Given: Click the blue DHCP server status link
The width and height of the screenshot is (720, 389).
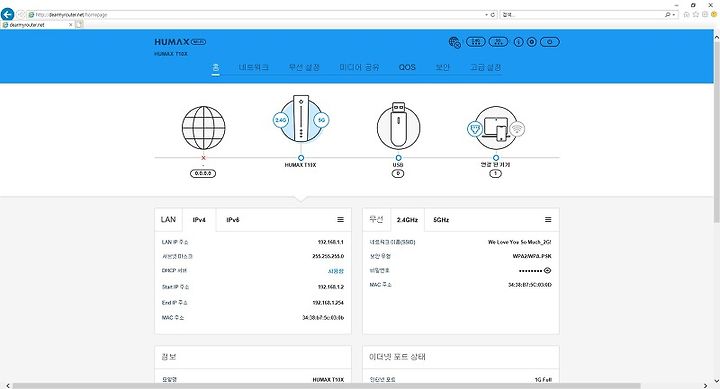Looking at the screenshot, I should (x=336, y=271).
